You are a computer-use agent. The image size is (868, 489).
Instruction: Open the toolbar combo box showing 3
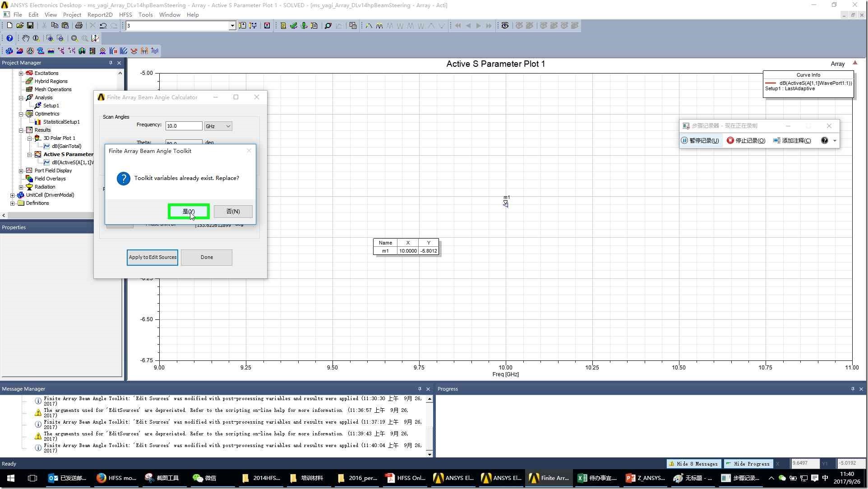(x=180, y=26)
